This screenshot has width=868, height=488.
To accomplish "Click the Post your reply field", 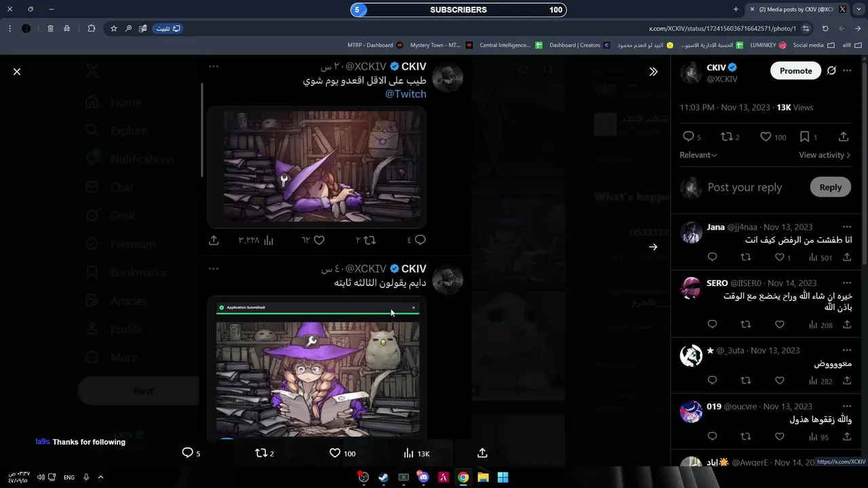I will (745, 187).
